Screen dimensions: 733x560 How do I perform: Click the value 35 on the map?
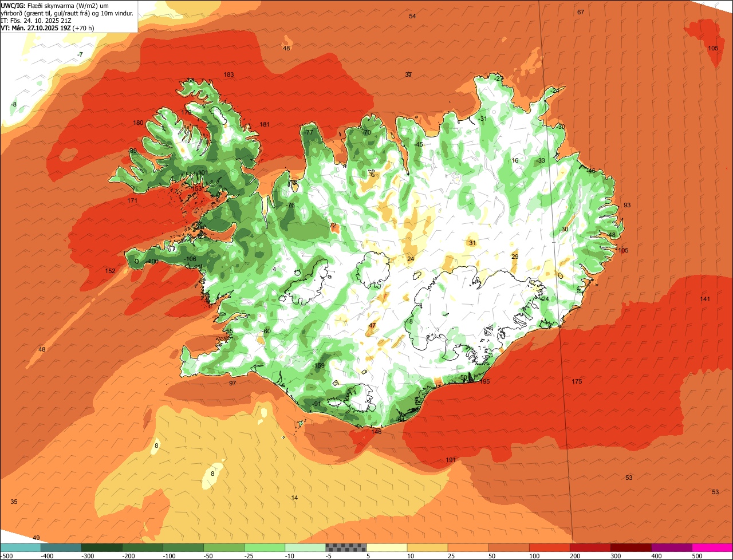point(14,502)
